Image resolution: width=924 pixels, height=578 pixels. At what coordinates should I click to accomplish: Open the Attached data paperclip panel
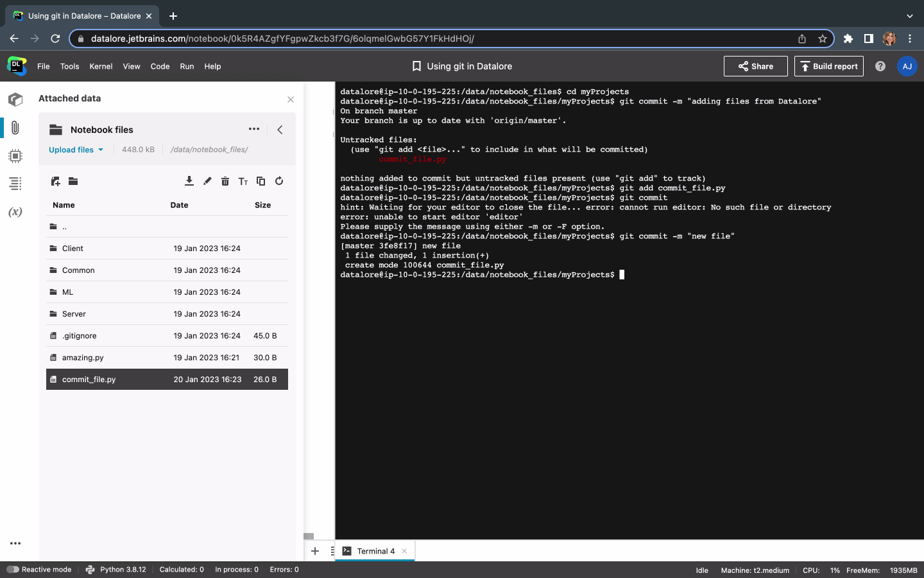point(15,127)
